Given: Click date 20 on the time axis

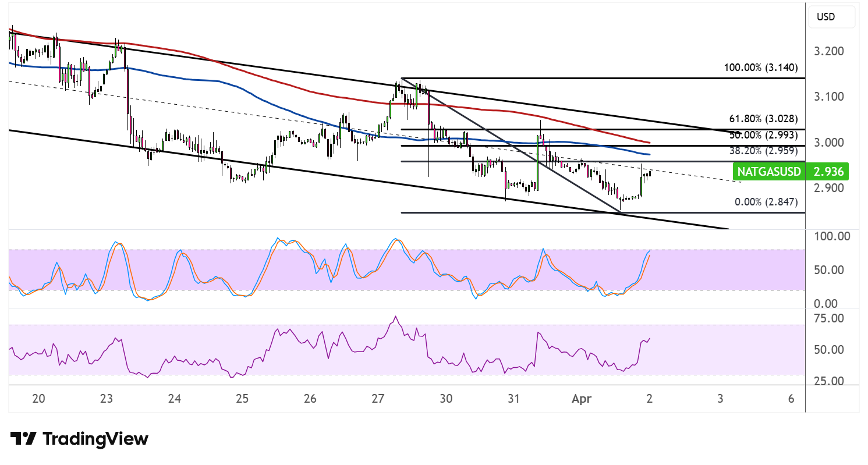Looking at the screenshot, I should coord(39,399).
